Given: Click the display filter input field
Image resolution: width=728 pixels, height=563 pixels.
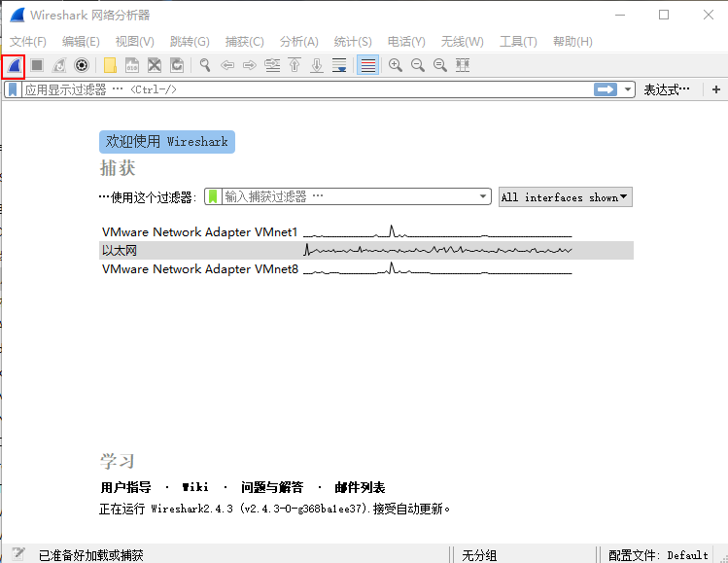Looking at the screenshot, I should (x=306, y=89).
